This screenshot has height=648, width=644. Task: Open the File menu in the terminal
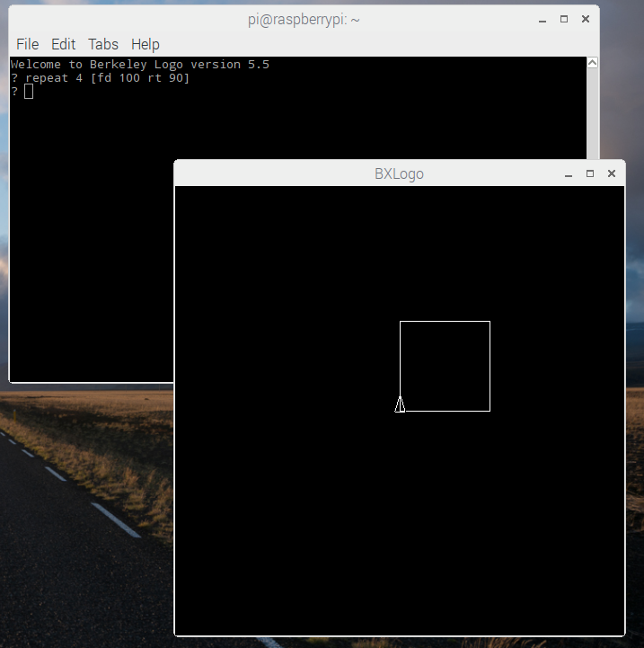pyautogui.click(x=27, y=44)
